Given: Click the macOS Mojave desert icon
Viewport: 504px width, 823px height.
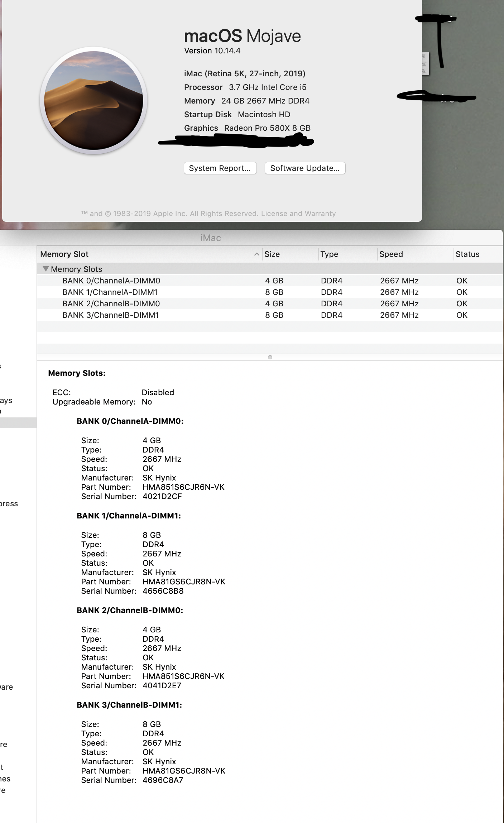Looking at the screenshot, I should click(x=93, y=100).
